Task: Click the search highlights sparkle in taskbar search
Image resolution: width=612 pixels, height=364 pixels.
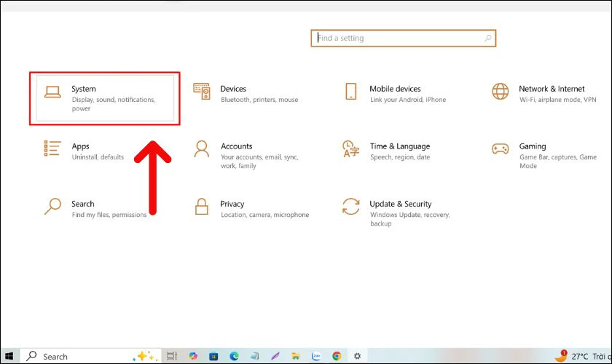Action: pyautogui.click(x=145, y=356)
